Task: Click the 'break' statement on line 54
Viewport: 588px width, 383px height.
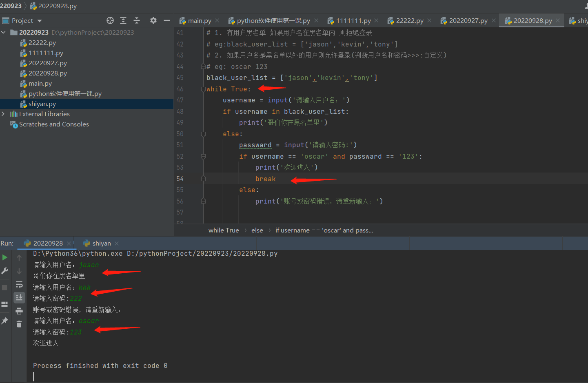Action: click(266, 179)
